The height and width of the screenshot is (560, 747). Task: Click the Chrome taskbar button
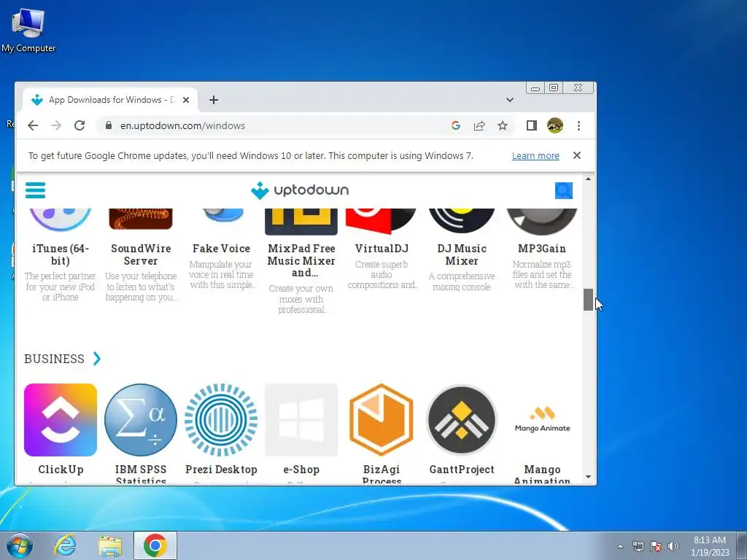tap(155, 545)
